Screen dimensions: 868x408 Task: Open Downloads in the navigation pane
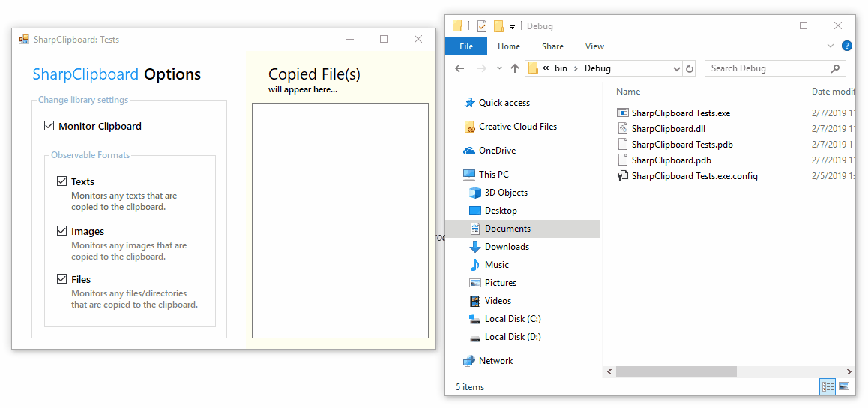[x=507, y=247]
